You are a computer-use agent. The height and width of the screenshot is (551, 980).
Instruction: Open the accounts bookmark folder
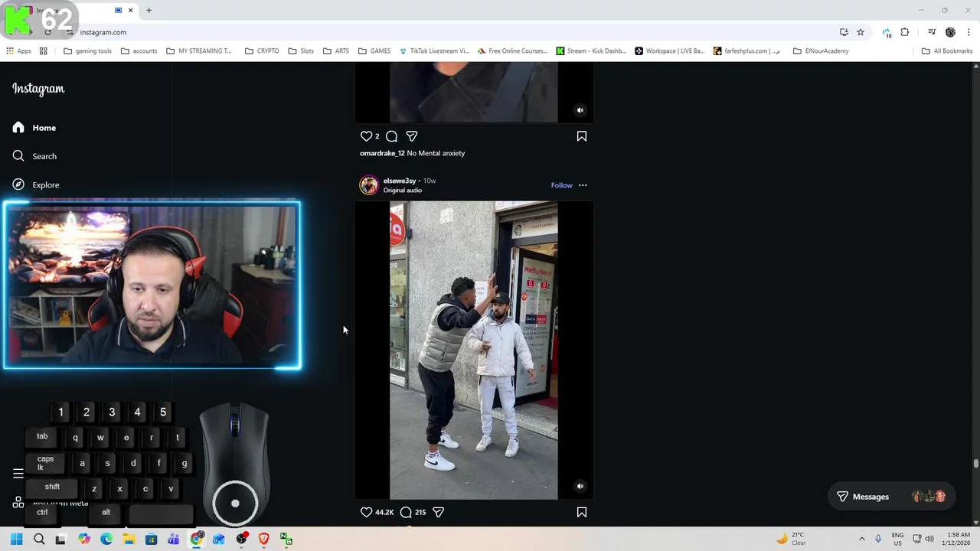139,51
